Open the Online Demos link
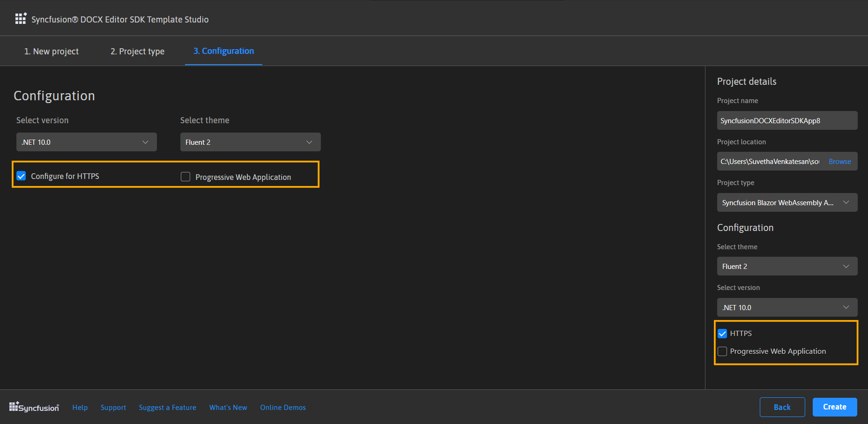Image resolution: width=868 pixels, height=424 pixels. point(283,408)
